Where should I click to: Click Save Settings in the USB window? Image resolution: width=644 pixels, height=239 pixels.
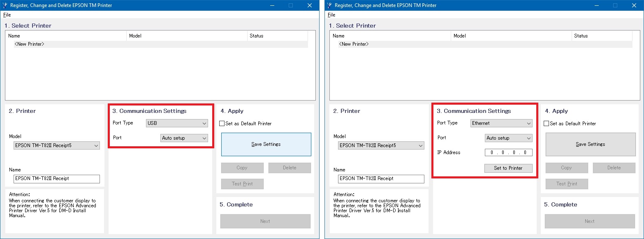[266, 144]
